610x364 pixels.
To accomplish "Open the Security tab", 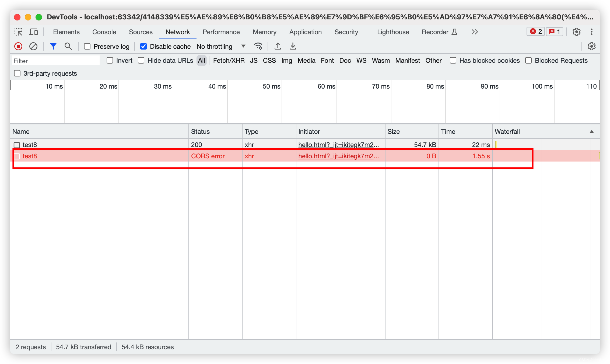I will [x=346, y=32].
